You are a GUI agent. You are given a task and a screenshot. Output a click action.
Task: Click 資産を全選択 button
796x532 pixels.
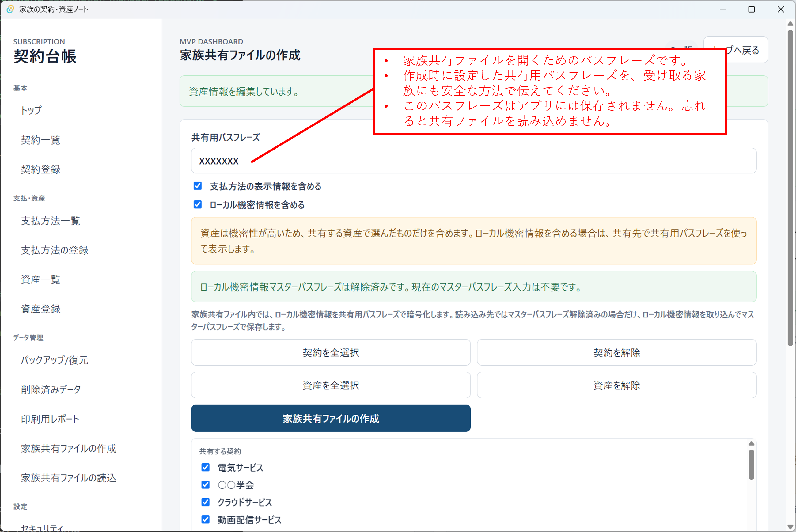[331, 385]
